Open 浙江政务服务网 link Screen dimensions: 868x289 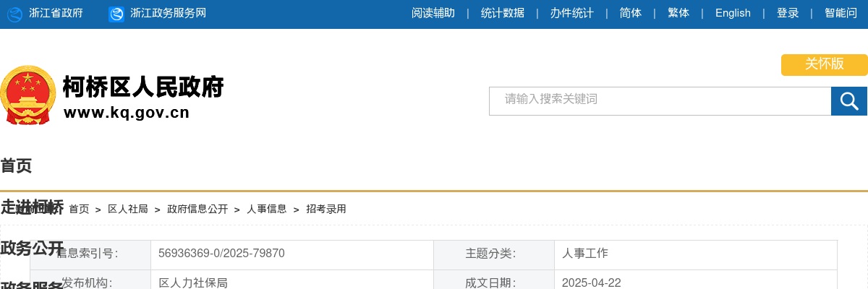tap(168, 13)
